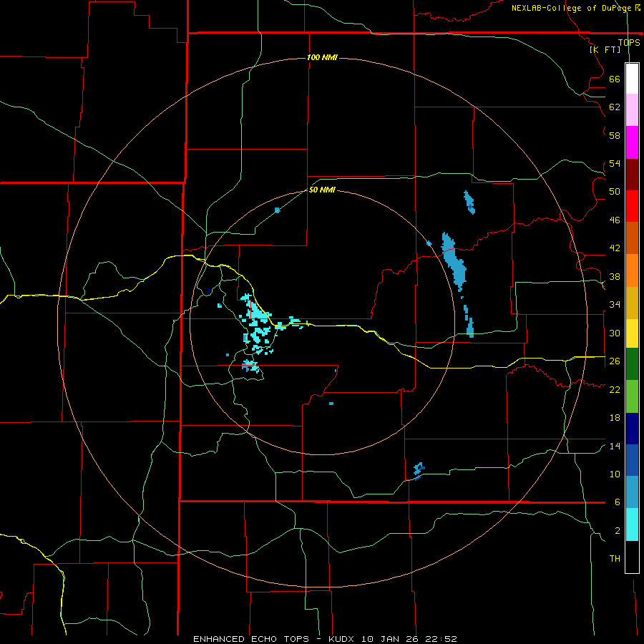The width and height of the screenshot is (644, 644).
Task: Click the legend value 54
Action: 615,163
